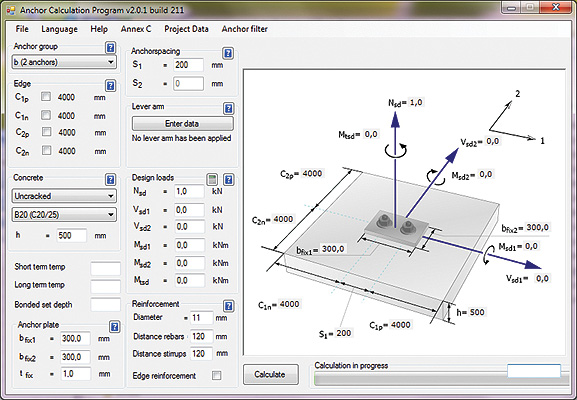This screenshot has width=577, height=400.
Task: Click the C1n= 4000 value in diagram
Action: (289, 304)
